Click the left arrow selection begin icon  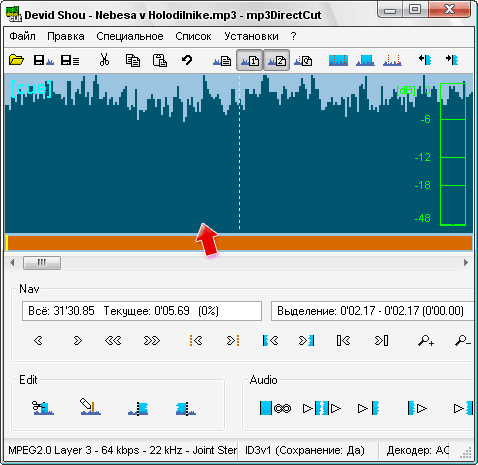425,60
